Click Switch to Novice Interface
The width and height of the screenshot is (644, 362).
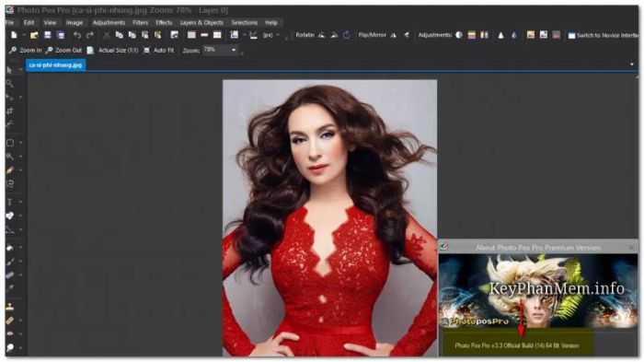[603, 35]
